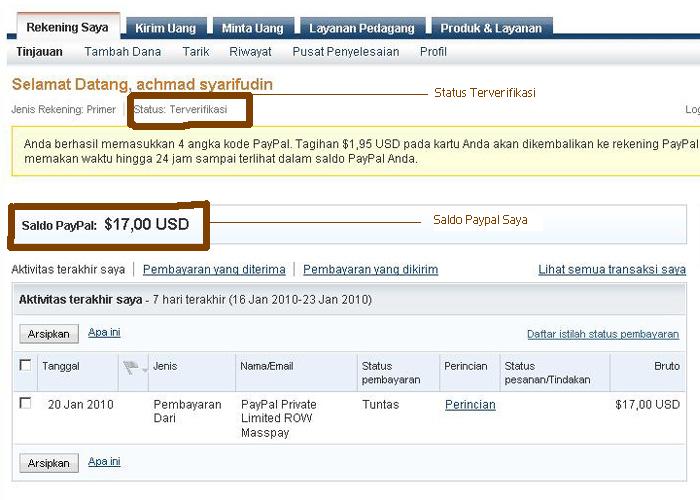The width and height of the screenshot is (700, 500).
Task: Open the Minta Uang tab
Action: point(253,28)
